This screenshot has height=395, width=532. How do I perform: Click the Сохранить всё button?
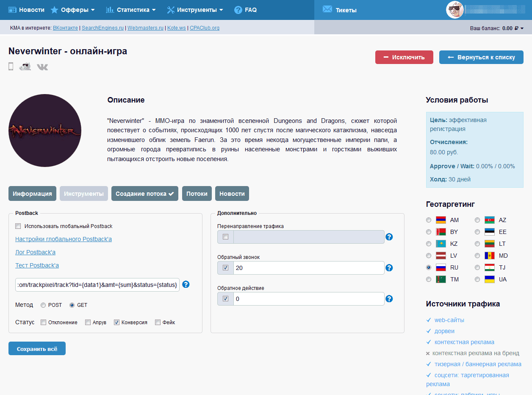37,348
